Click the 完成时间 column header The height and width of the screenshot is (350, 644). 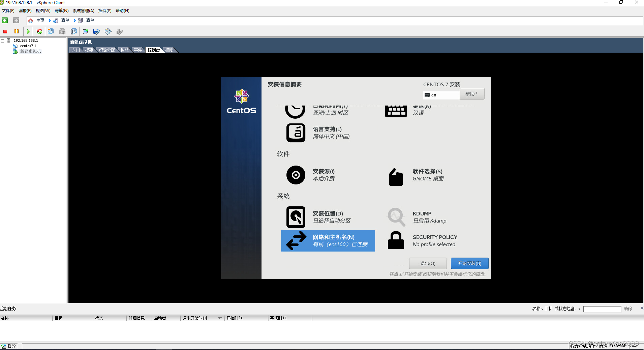(290, 318)
